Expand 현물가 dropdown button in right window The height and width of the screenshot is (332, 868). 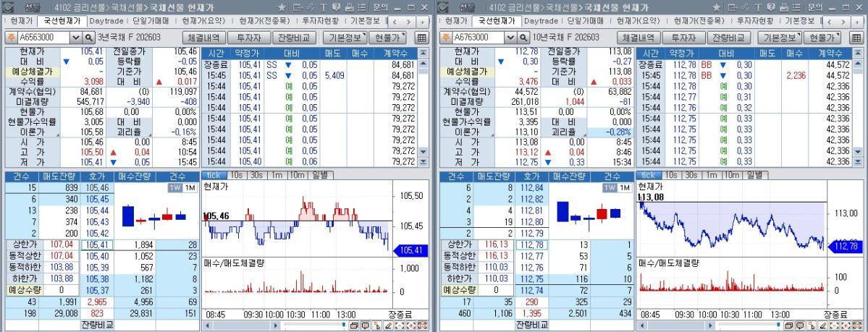tap(822, 38)
